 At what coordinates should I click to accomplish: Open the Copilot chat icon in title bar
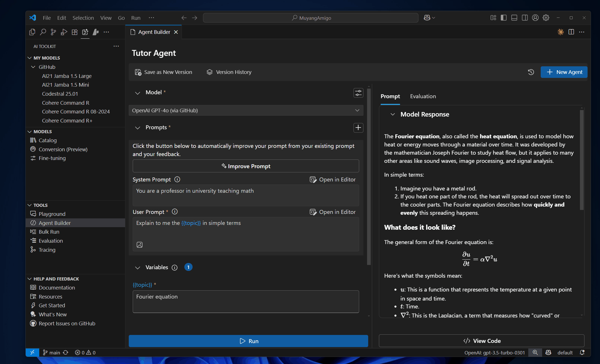pyautogui.click(x=429, y=18)
